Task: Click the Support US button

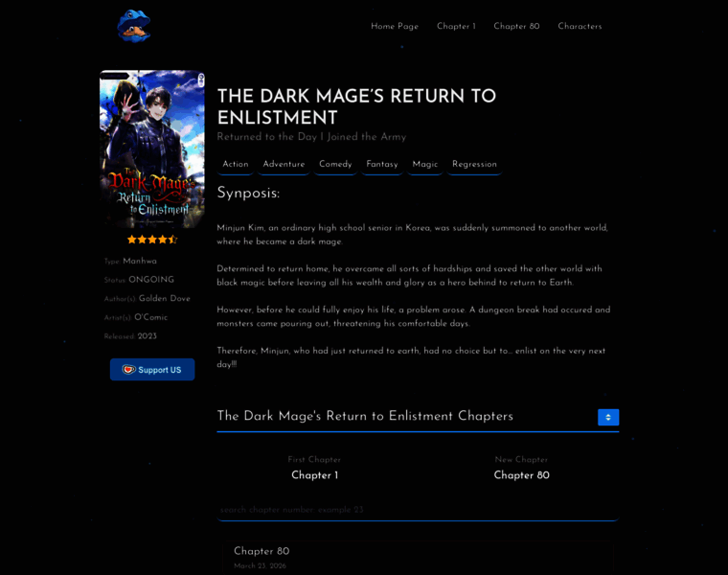Action: tap(152, 370)
